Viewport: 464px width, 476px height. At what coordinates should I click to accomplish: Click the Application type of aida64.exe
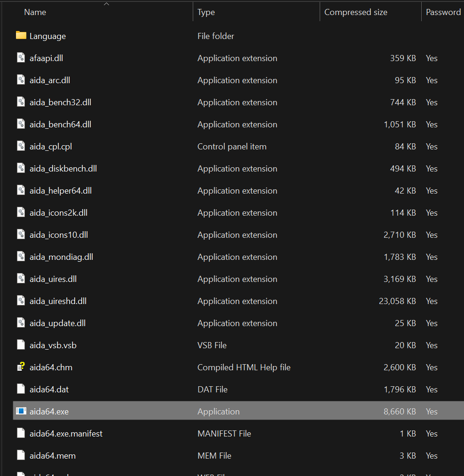point(219,412)
